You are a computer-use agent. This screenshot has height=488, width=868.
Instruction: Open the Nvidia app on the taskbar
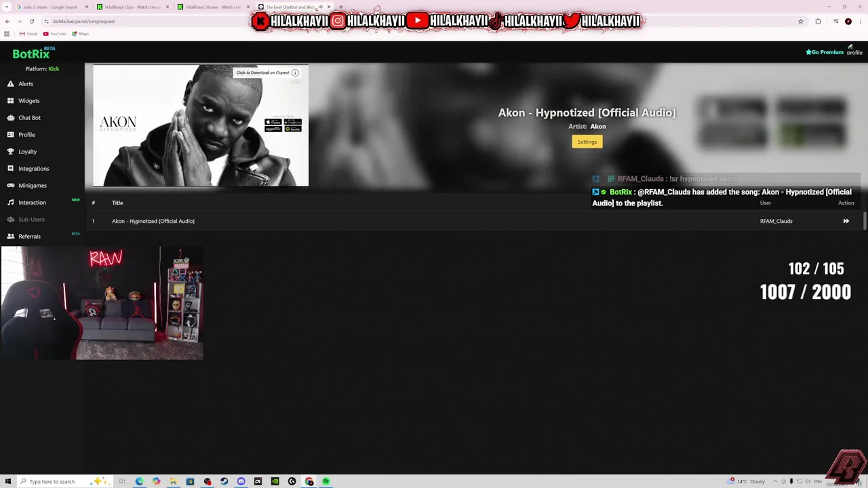click(275, 481)
